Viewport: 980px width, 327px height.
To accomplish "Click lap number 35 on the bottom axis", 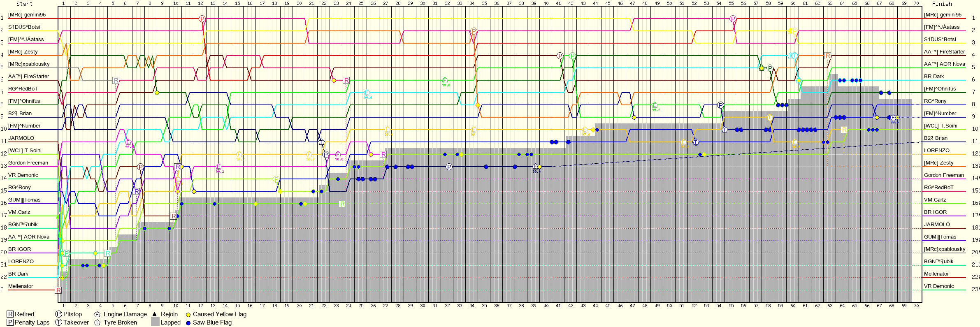I will coord(484,306).
